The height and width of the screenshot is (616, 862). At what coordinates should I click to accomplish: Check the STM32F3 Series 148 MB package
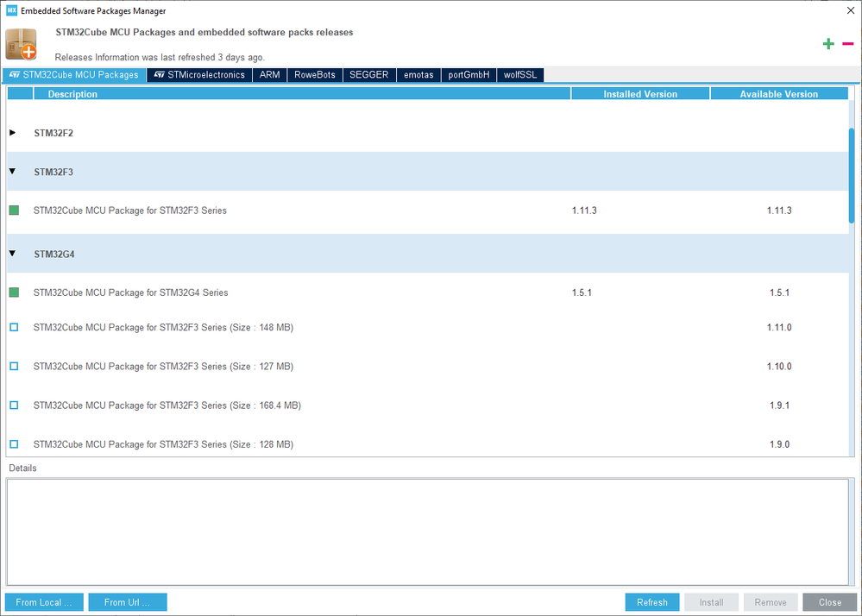[15, 327]
